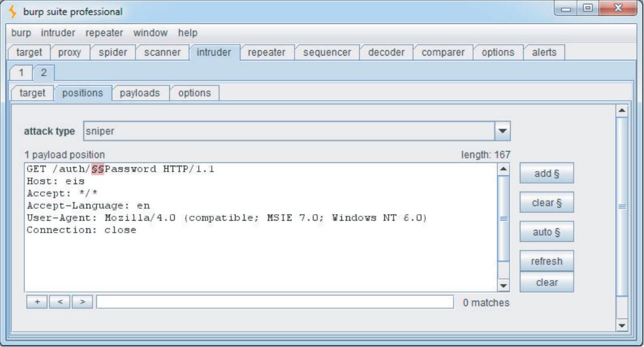Viewport: 644px width, 347px height.
Task: Click the 'Accept-Language: en' line
Action: (88, 205)
